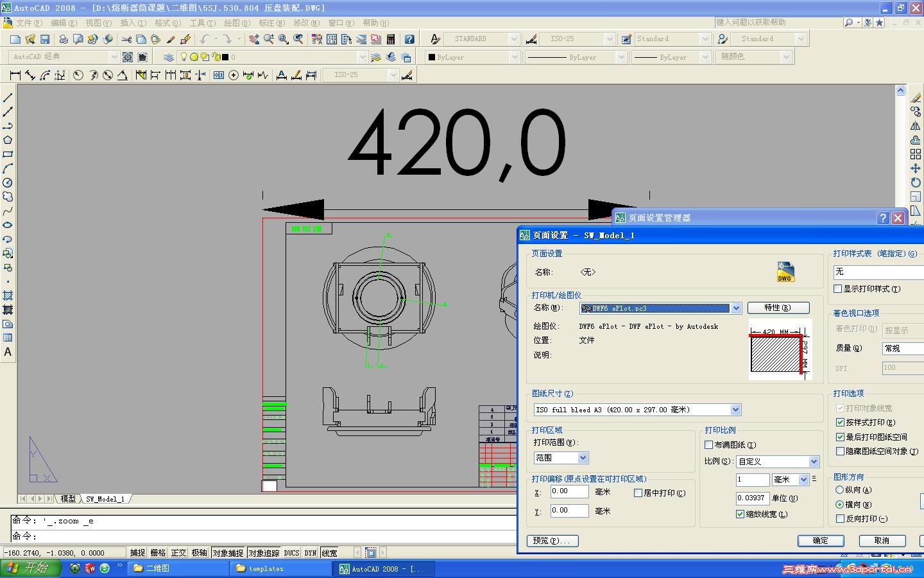Click the 取消 cancel button
This screenshot has width=924, height=578.
(882, 541)
